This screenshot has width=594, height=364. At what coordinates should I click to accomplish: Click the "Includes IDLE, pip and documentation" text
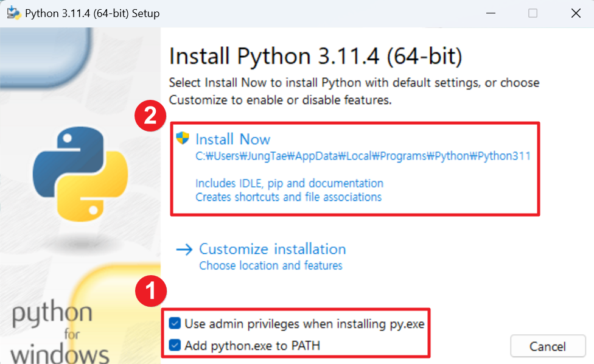290,183
